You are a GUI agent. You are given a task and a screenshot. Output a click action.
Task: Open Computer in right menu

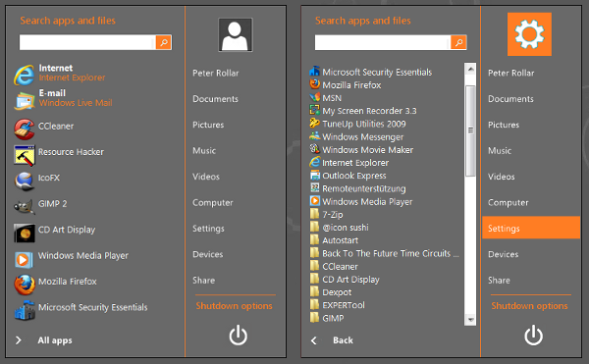[508, 203]
